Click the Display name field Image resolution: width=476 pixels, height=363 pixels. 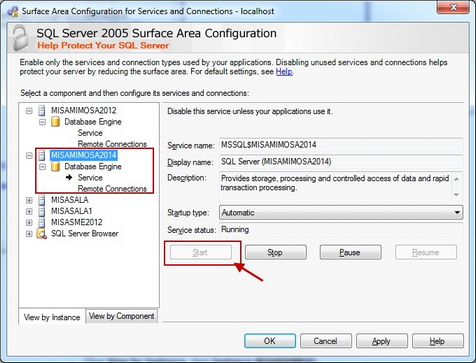[341, 162]
